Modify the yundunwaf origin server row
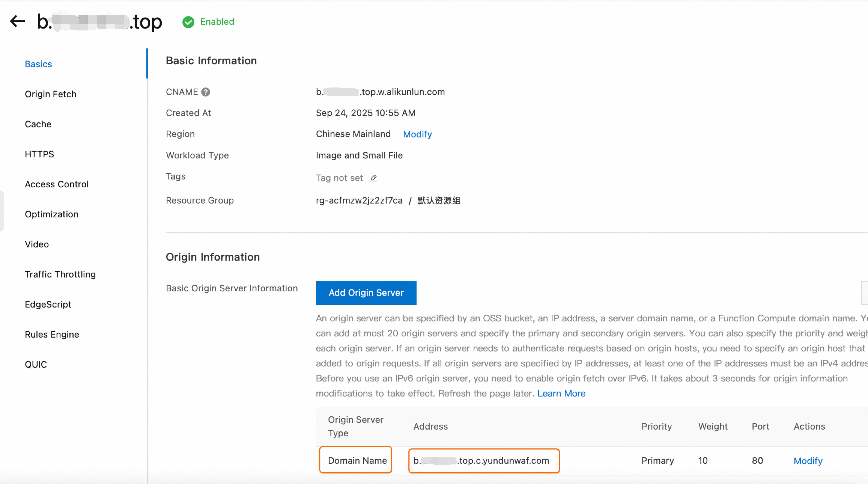Screen dimensions: 868x484 pos(808,461)
